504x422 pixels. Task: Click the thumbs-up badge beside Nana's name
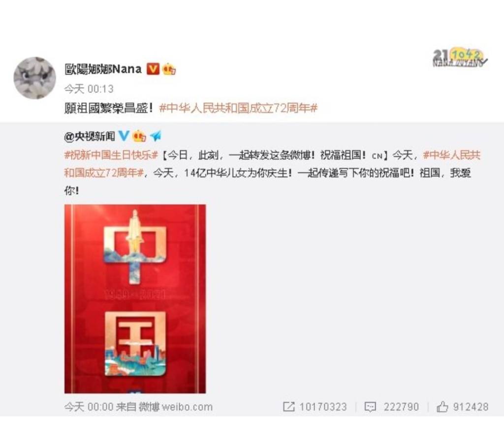coord(169,69)
